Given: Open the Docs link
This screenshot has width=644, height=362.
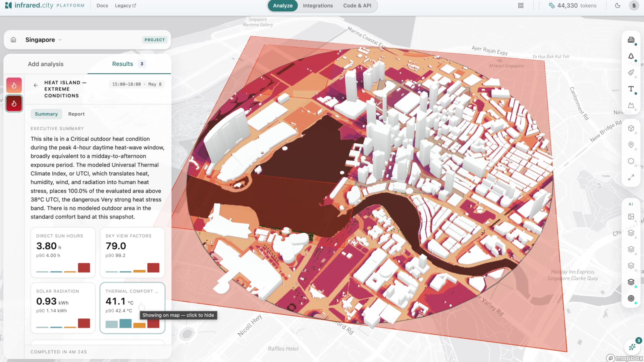Looking at the screenshot, I should click(102, 6).
